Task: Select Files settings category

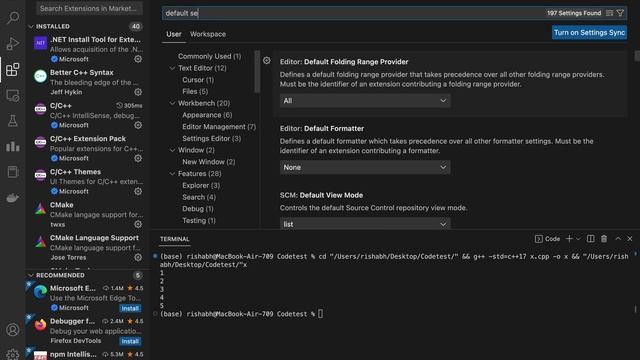Action: pos(195,91)
